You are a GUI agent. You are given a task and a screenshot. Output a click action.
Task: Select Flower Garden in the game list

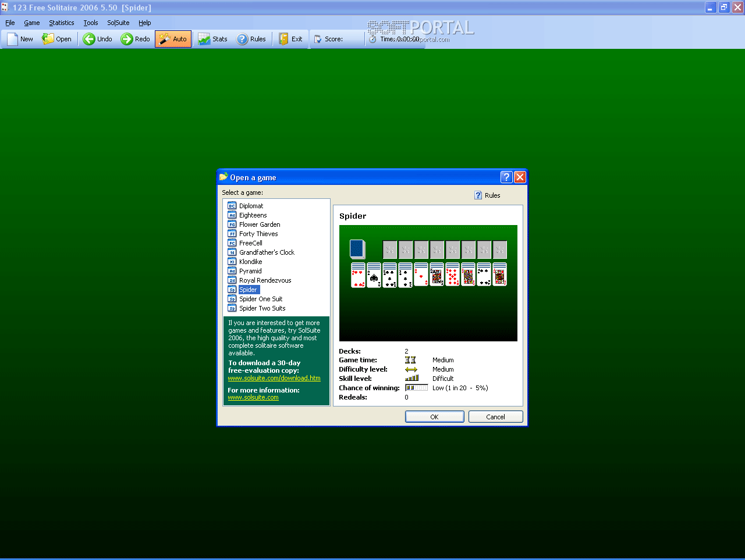(x=260, y=224)
